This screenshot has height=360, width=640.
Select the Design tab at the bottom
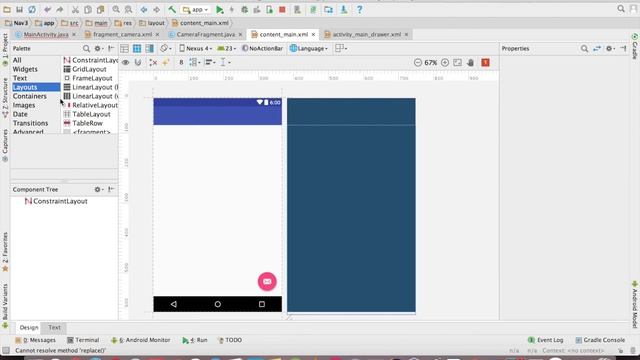29,327
